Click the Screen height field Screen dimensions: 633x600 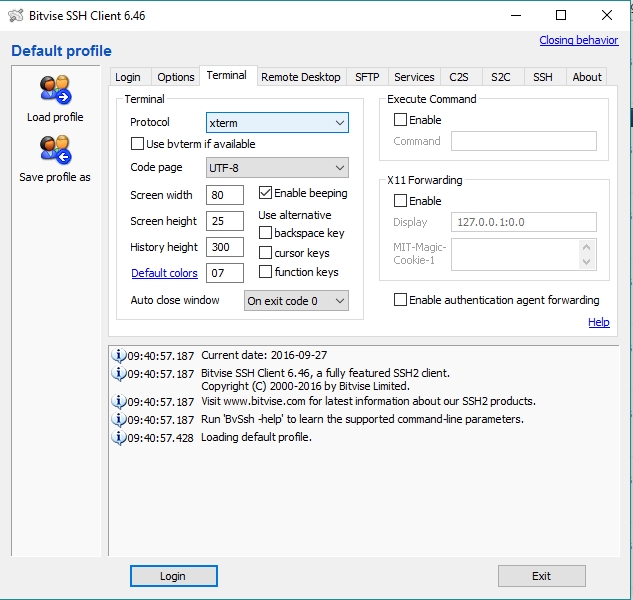pos(225,221)
